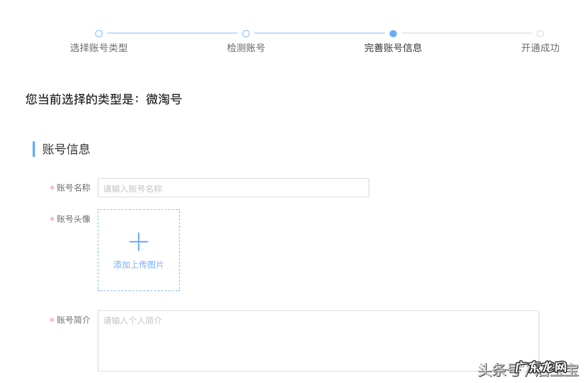
Task: Select the 完善账号信息 step label
Action: click(x=393, y=48)
